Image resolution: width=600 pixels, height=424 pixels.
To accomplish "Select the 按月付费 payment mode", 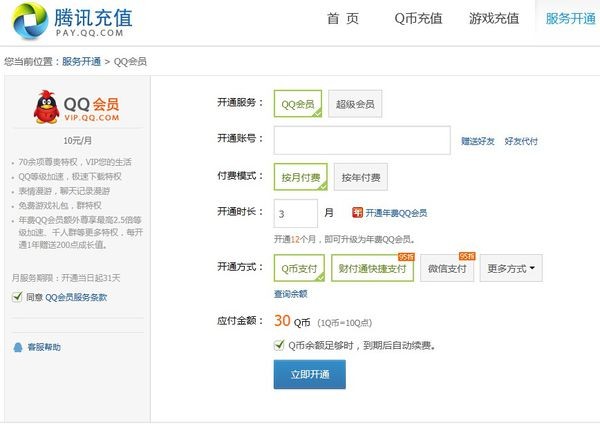I will (299, 177).
